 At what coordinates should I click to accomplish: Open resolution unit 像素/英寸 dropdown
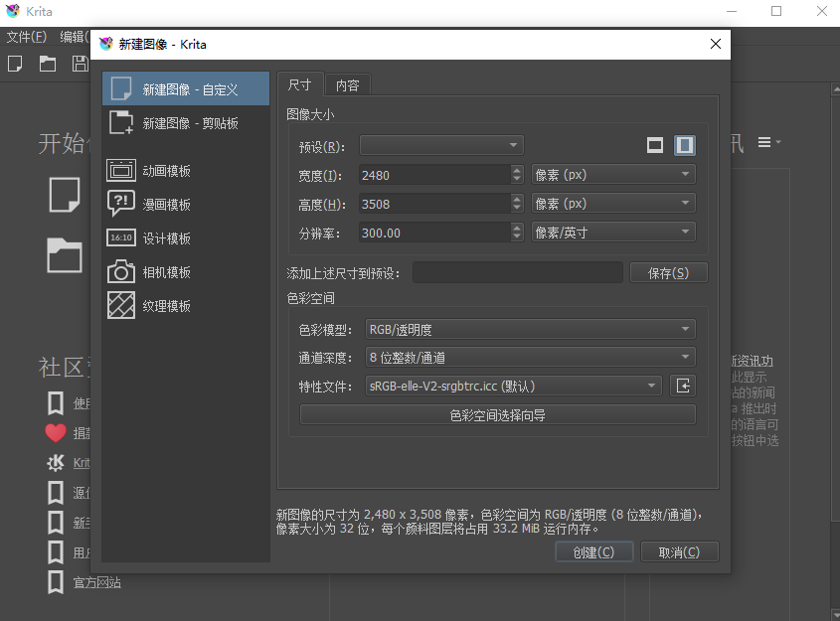[613, 233]
